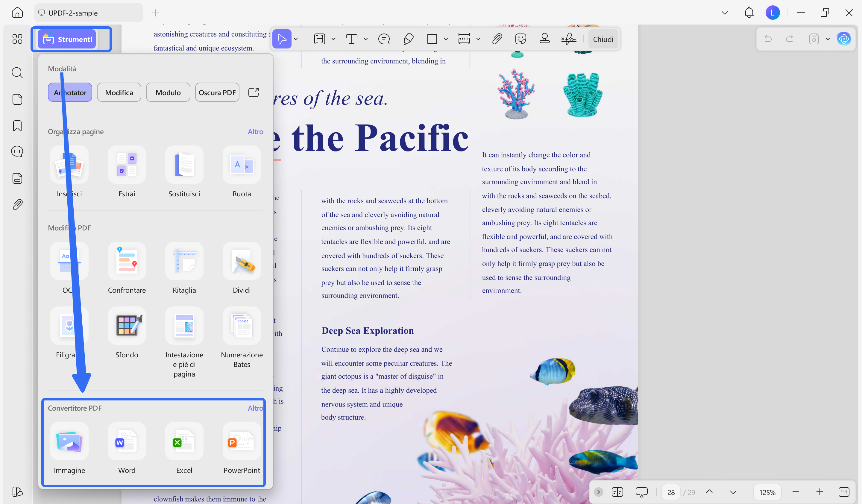Click Altro link beside Organizza pagine
862x504 pixels.
(x=256, y=132)
